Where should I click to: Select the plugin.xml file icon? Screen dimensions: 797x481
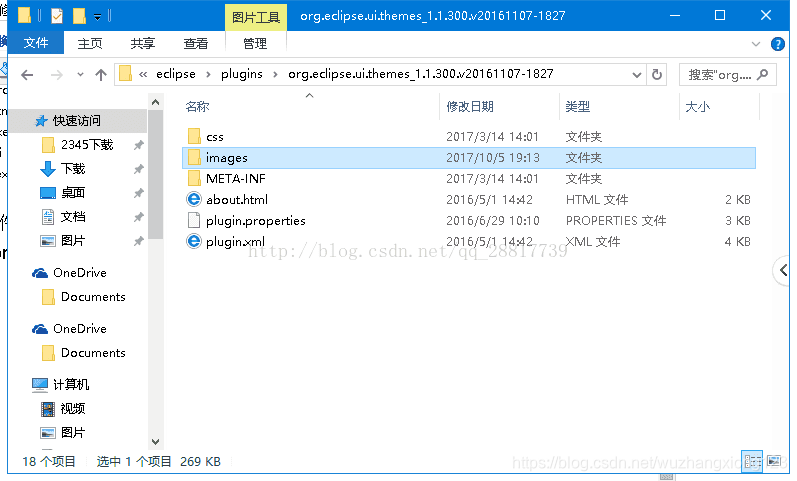tap(194, 241)
